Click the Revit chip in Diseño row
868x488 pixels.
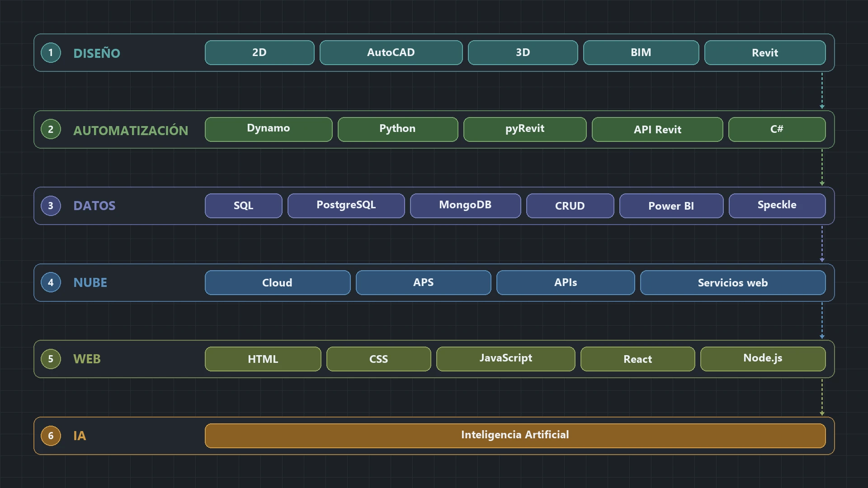tap(765, 53)
